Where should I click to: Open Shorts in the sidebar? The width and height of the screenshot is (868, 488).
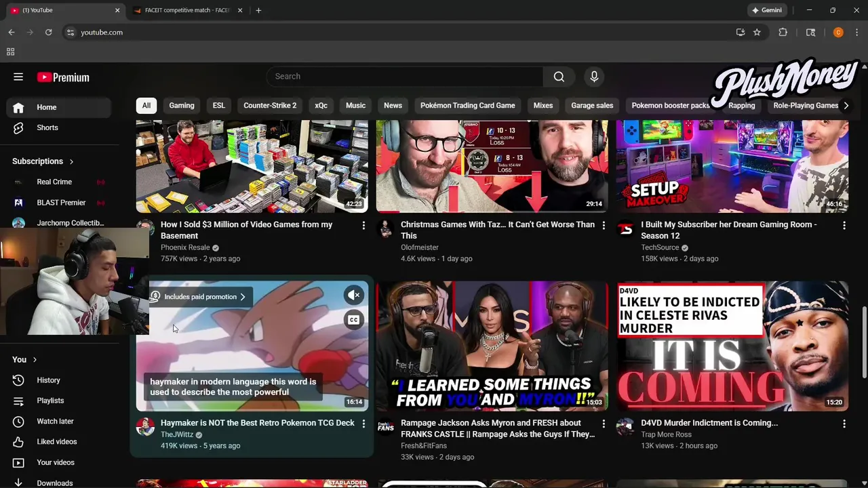tap(59, 127)
